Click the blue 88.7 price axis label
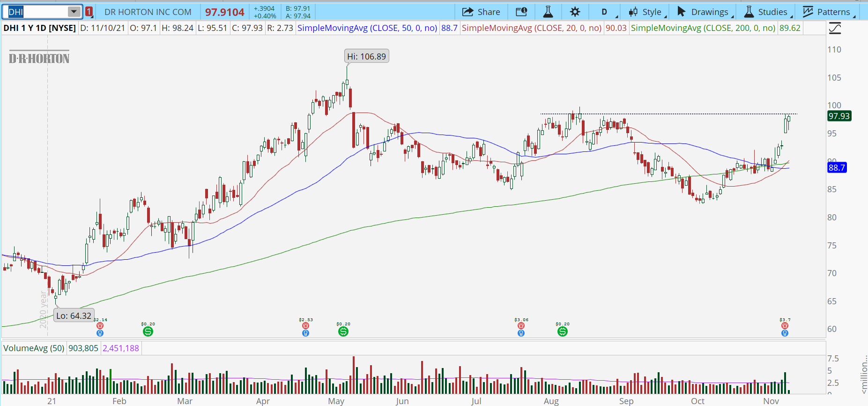 click(x=837, y=168)
